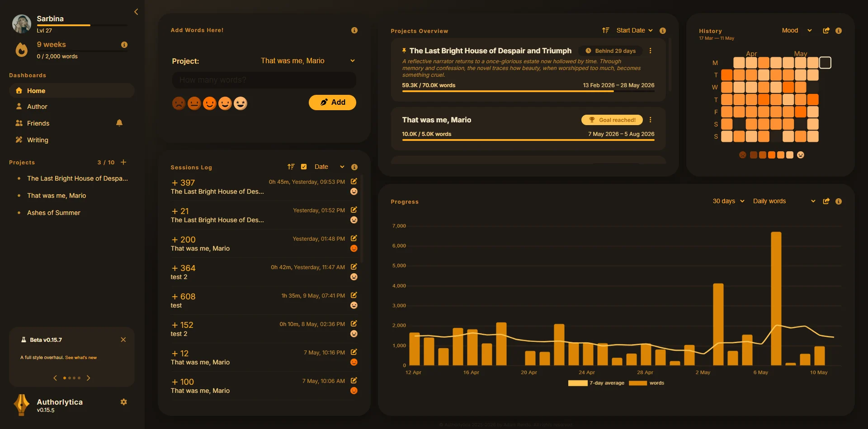The width and height of the screenshot is (868, 429).
Task: Select the happy grinning mood face
Action: pos(225,103)
